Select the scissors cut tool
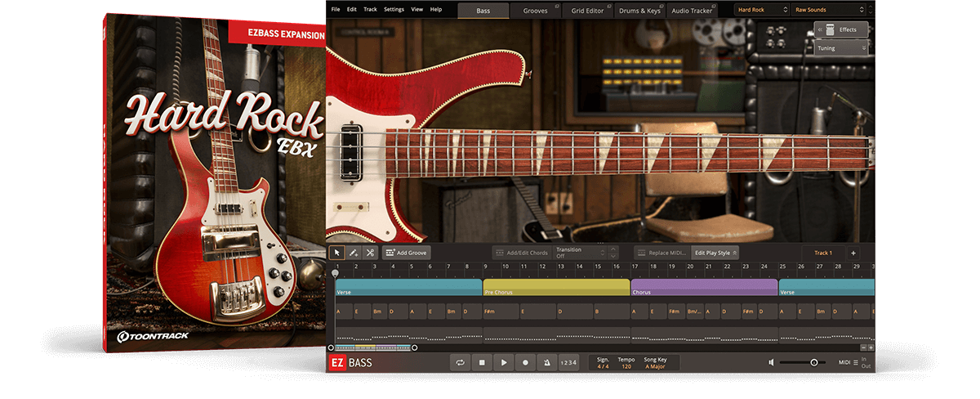The height and width of the screenshot is (399, 980). click(x=369, y=253)
